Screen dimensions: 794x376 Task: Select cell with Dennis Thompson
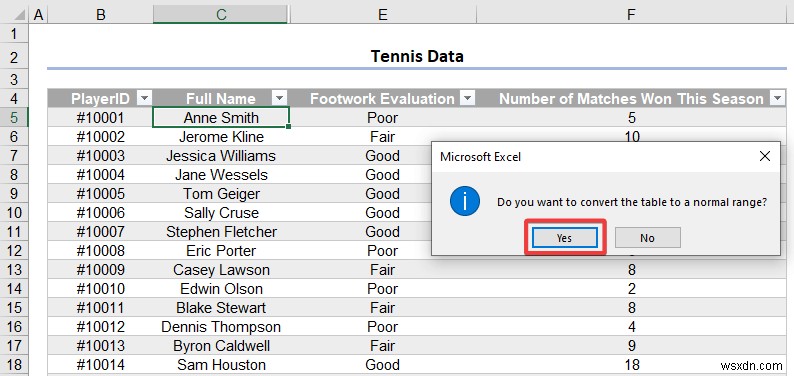221,327
